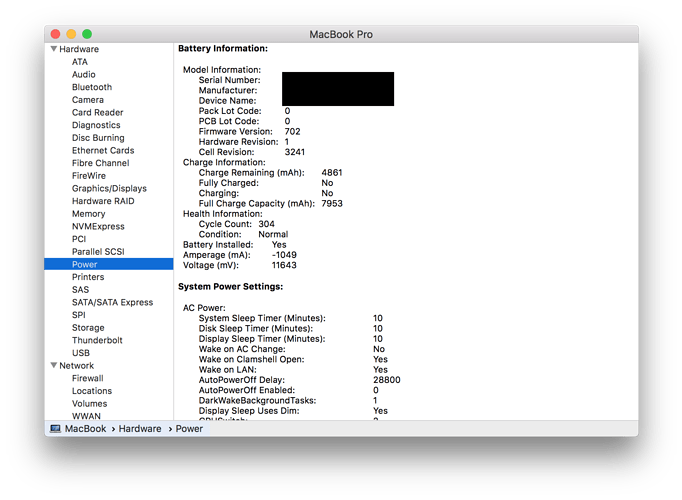Image resolution: width=682 pixels, height=500 pixels.
Task: Select the Hardware category heading
Action: tap(79, 49)
